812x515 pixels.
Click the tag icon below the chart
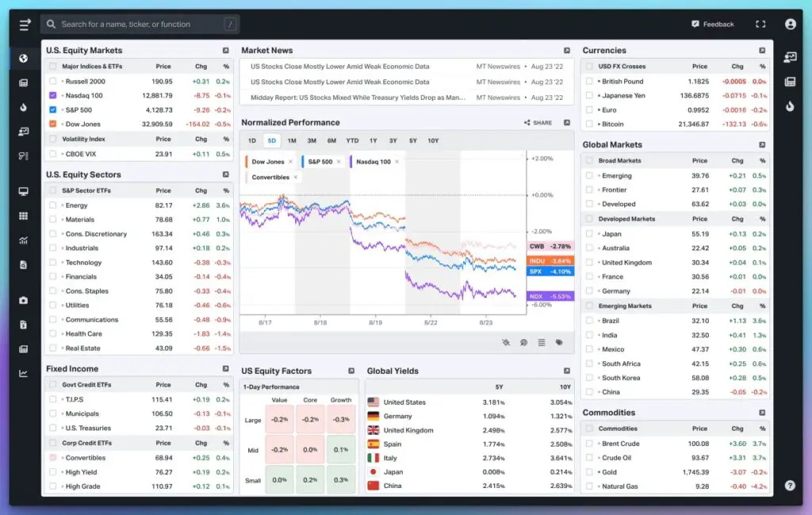[x=560, y=342]
